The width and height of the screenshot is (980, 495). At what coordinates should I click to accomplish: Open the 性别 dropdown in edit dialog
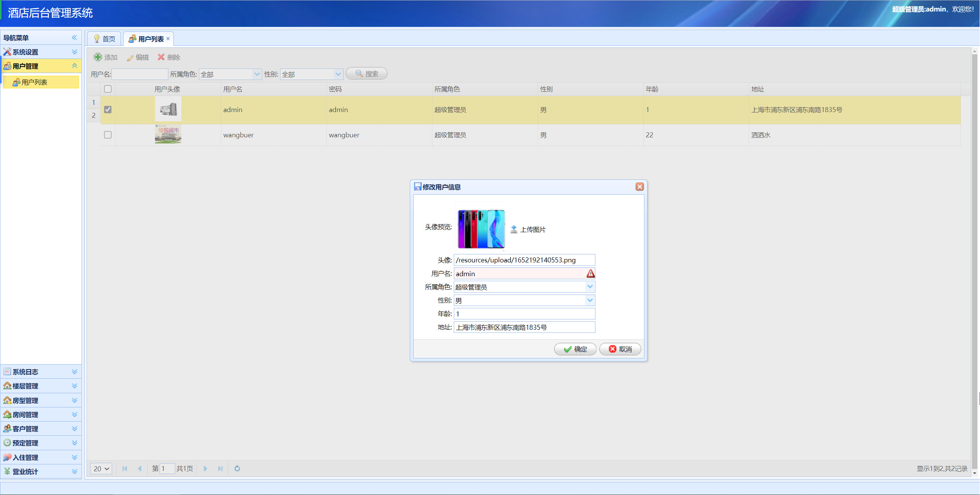[x=589, y=300]
